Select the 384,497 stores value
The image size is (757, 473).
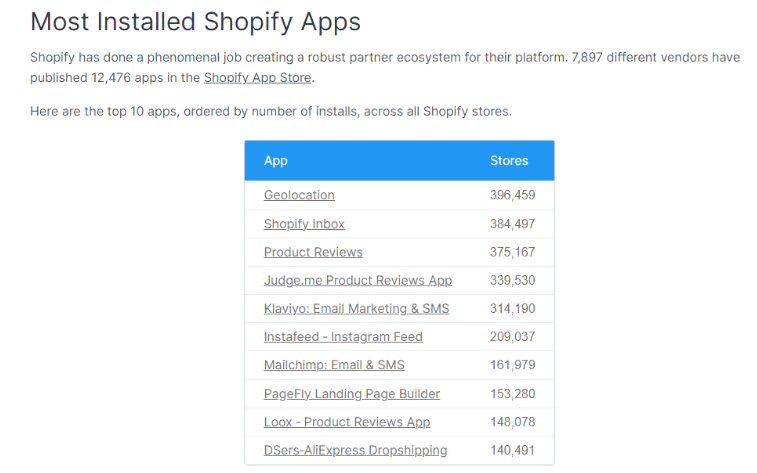(512, 224)
